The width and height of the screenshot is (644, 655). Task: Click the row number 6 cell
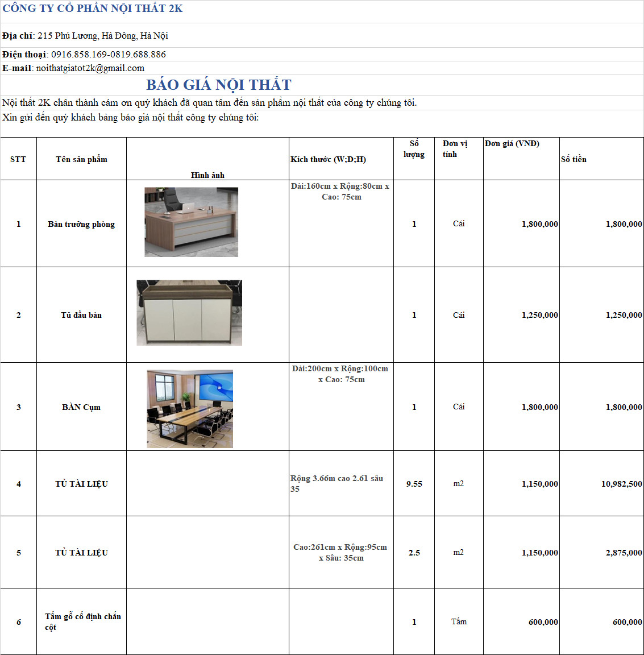pyautogui.click(x=18, y=622)
